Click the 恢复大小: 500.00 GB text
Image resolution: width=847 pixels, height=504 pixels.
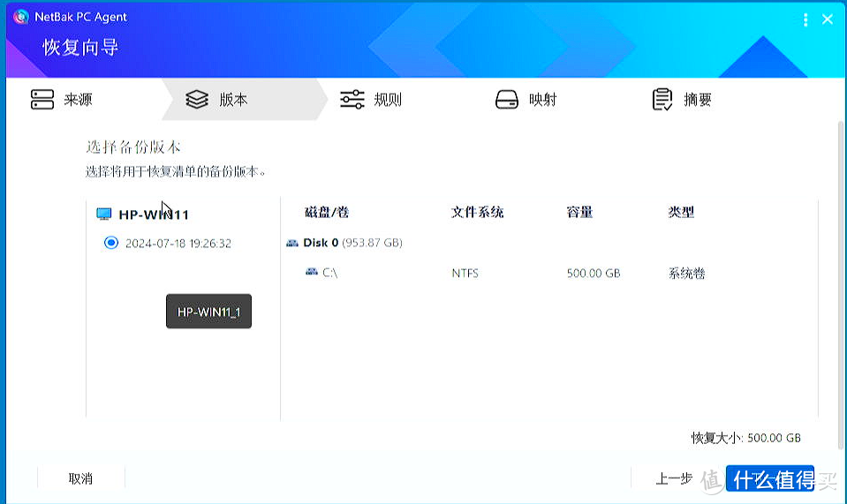tap(746, 438)
